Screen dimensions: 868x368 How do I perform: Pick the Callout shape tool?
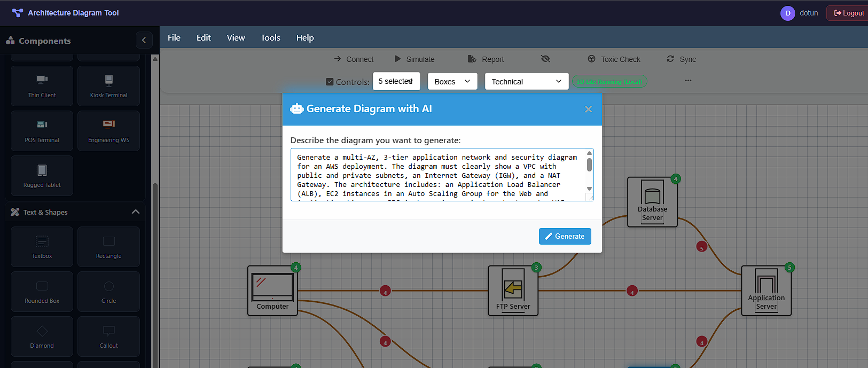coord(108,336)
